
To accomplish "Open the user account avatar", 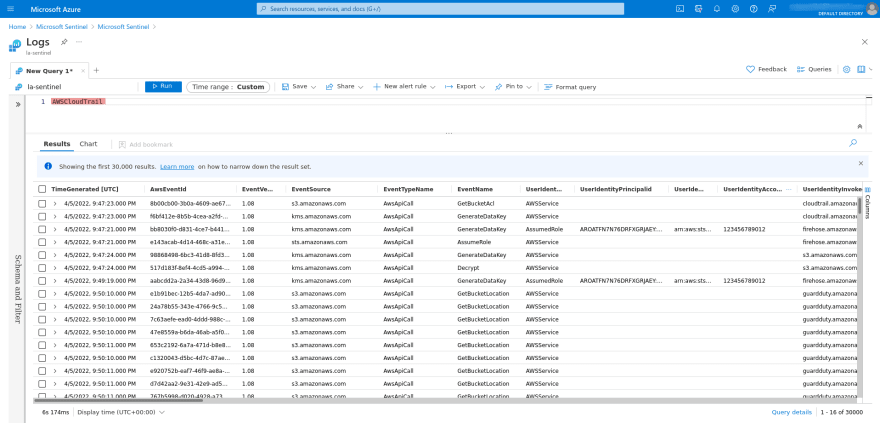I will 872,8.
